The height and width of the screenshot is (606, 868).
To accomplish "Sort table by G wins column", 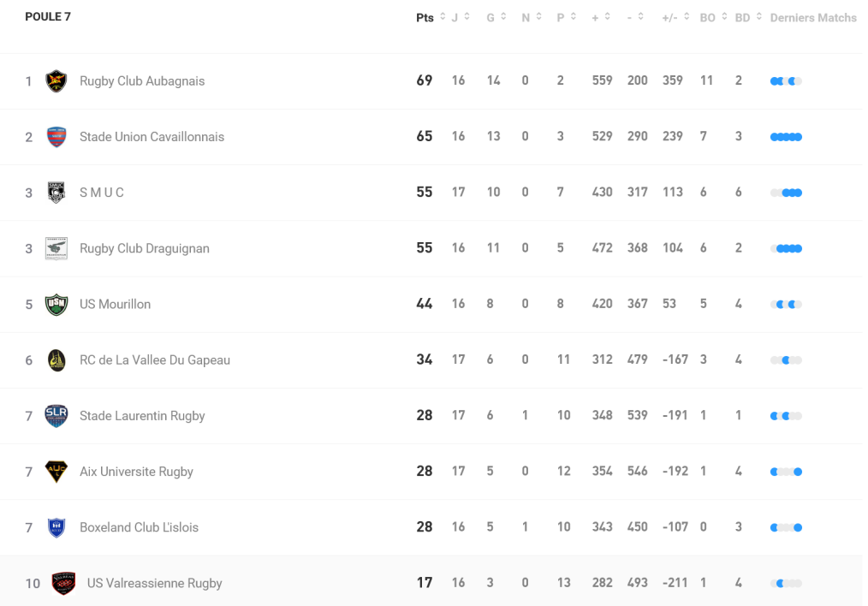I will click(496, 18).
